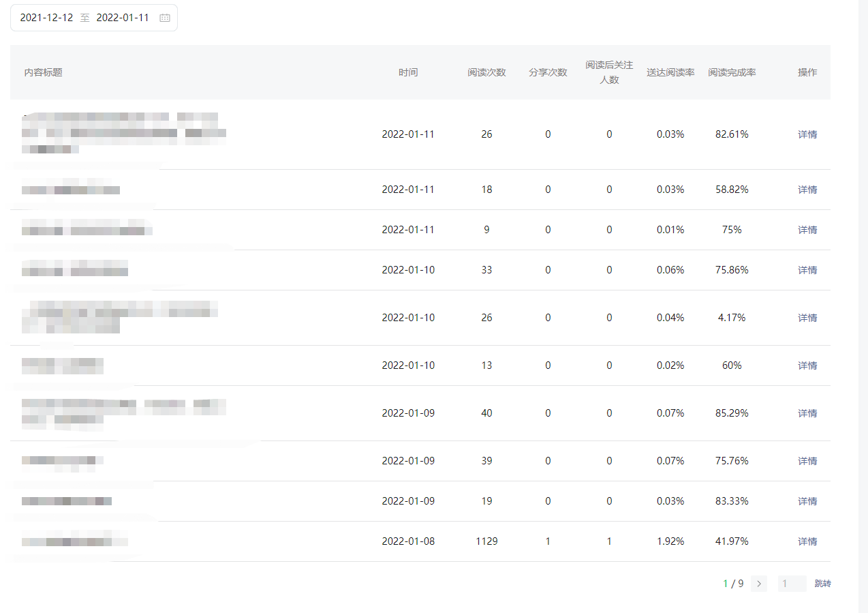
Task: View 详情 of the row with 18 reads
Action: click(x=807, y=190)
